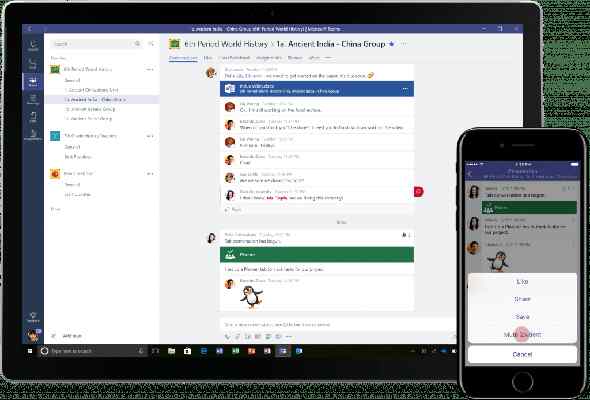
Task: Expand the More section below the teams list
Action: coord(56,209)
